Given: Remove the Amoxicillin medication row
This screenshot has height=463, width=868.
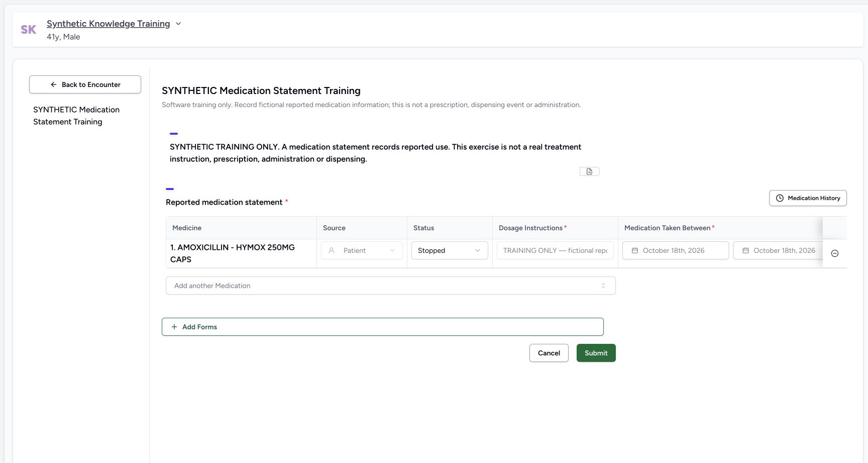Looking at the screenshot, I should click(835, 253).
